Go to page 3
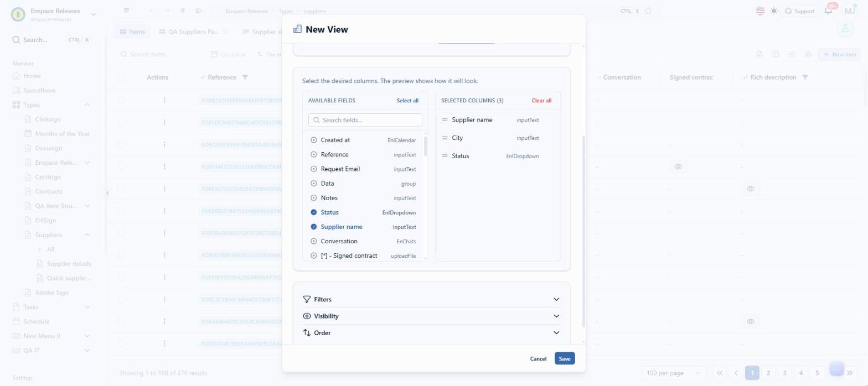The height and width of the screenshot is (386, 868). pyautogui.click(x=784, y=373)
